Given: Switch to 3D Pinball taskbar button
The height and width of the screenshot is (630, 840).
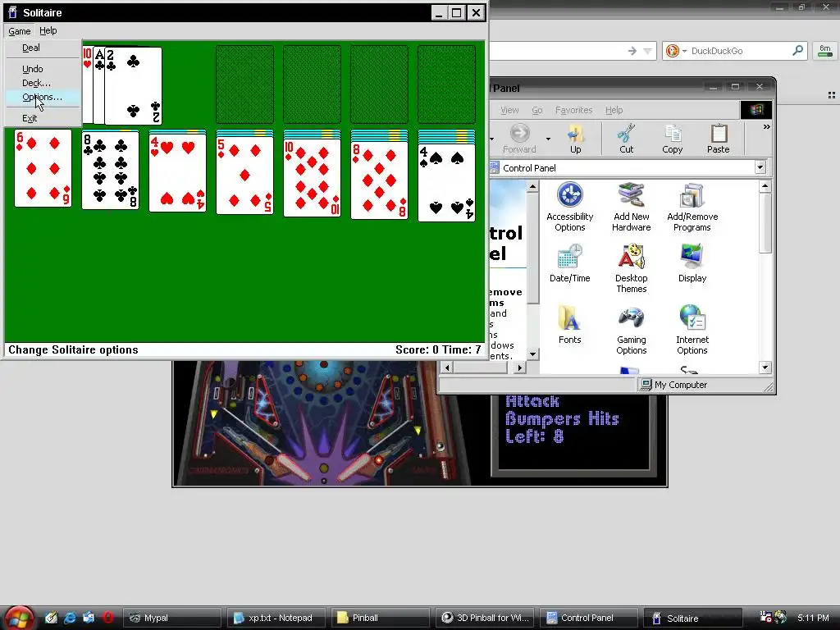Looking at the screenshot, I should pos(484,618).
